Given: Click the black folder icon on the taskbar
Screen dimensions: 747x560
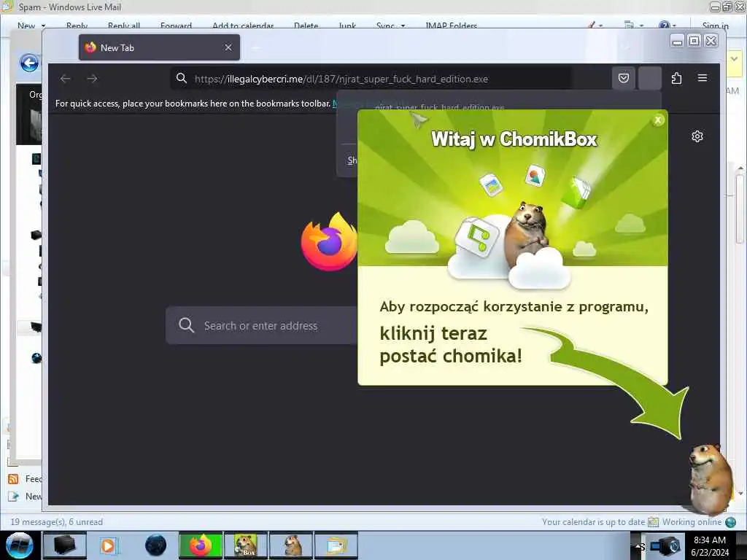Looking at the screenshot, I should tap(65, 545).
